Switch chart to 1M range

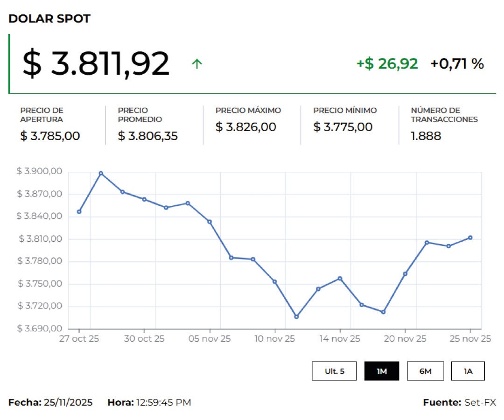[x=381, y=371]
